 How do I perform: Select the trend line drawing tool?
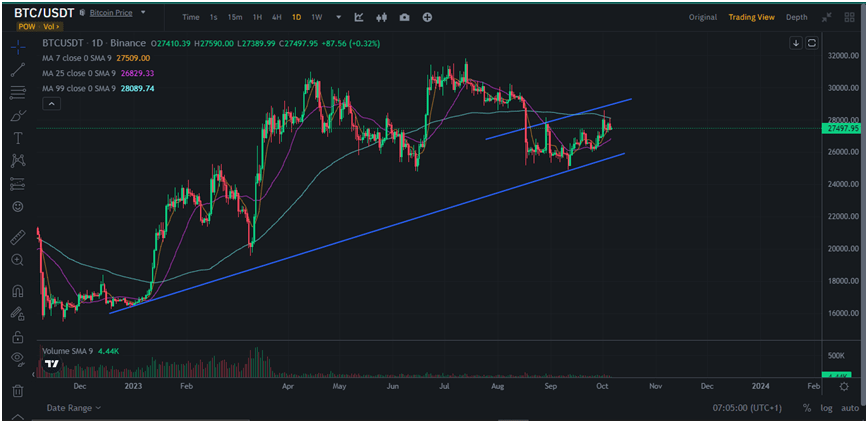tap(17, 69)
